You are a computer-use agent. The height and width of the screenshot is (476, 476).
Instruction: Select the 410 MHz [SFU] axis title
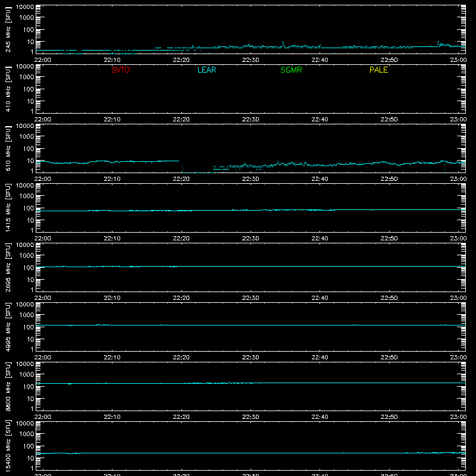8,89
